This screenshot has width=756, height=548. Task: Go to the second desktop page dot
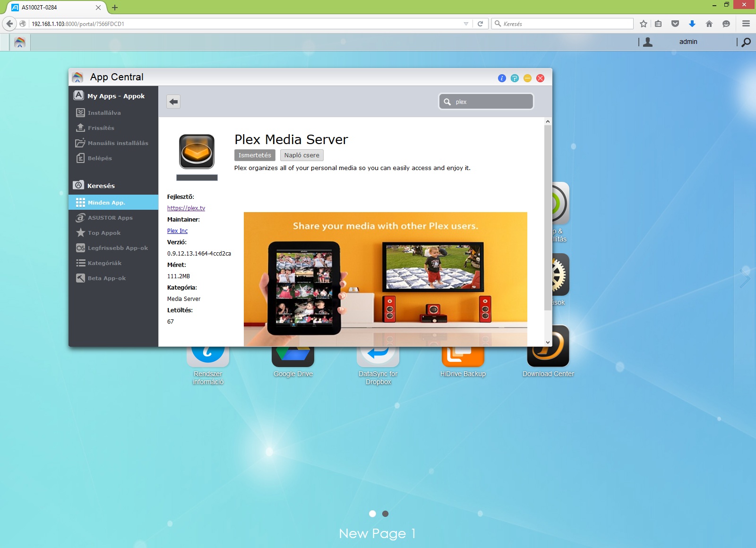(385, 514)
